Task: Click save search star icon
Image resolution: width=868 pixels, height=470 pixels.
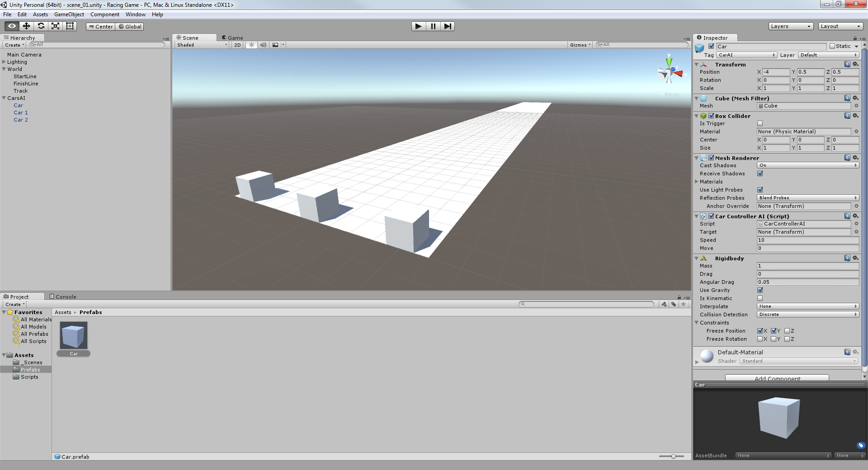Action: [684, 304]
